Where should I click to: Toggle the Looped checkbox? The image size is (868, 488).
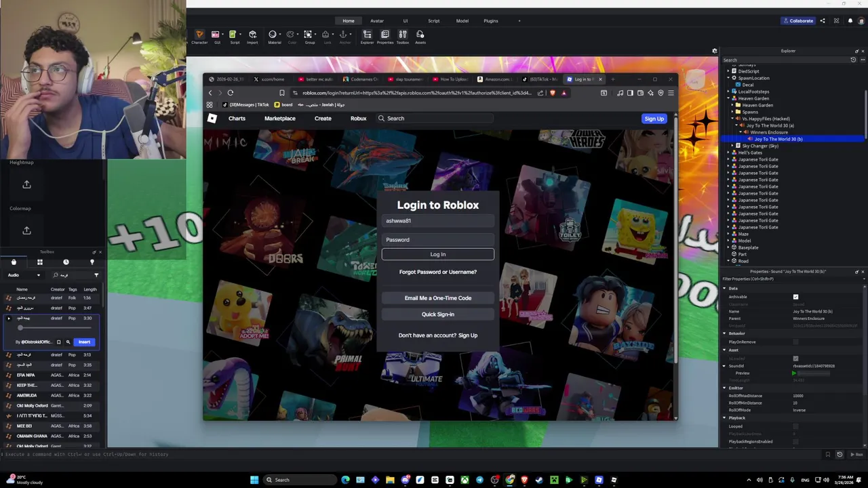pyautogui.click(x=795, y=426)
